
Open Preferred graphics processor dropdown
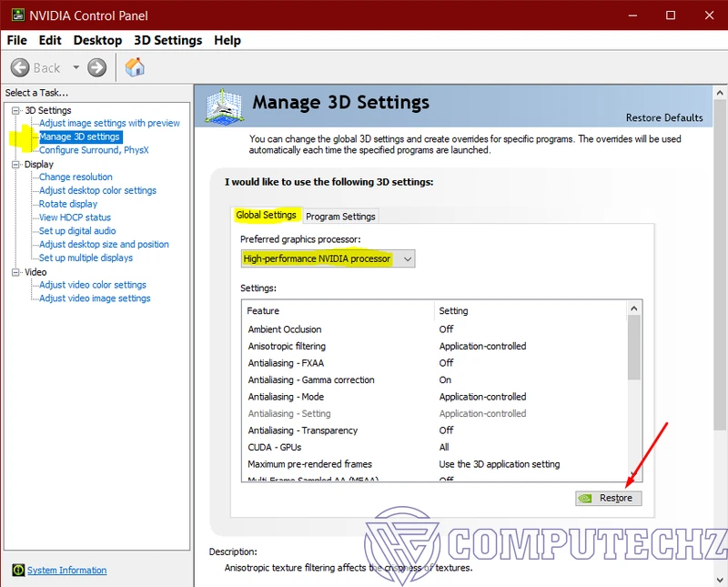(x=328, y=258)
